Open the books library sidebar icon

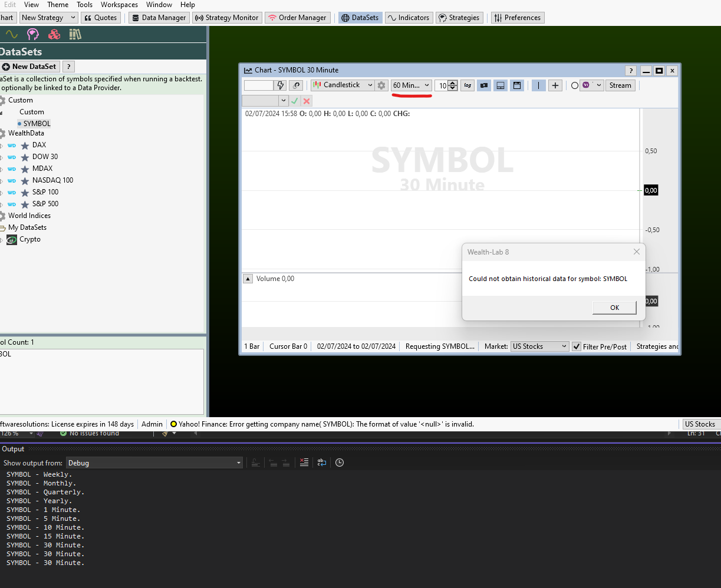pos(75,34)
